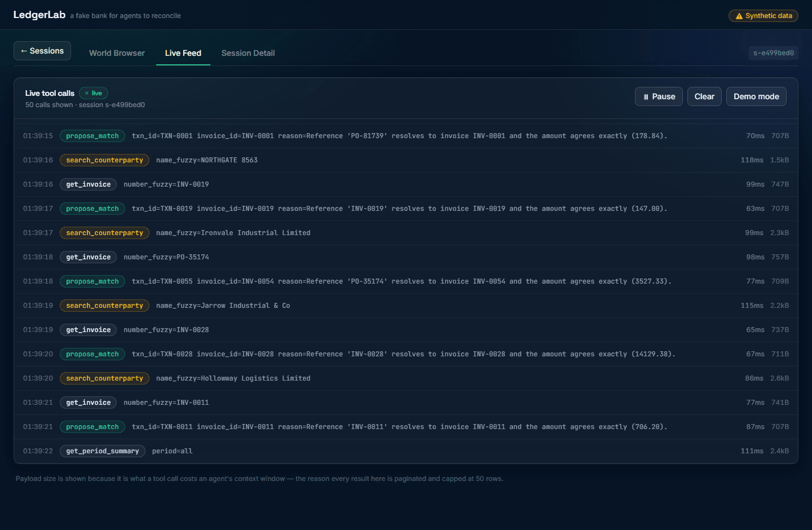Image resolution: width=812 pixels, height=530 pixels.
Task: Select get_invoice tag for INV-0028
Action: (89, 330)
